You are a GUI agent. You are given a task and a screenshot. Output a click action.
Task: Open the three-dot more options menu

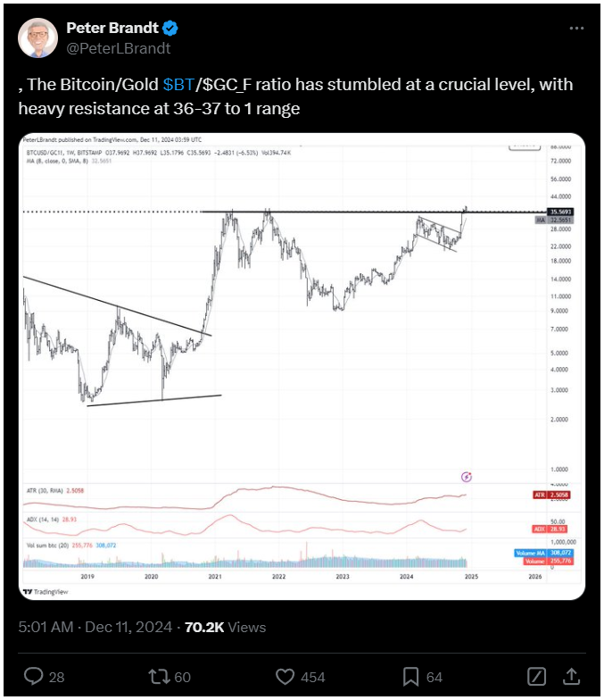(576, 29)
